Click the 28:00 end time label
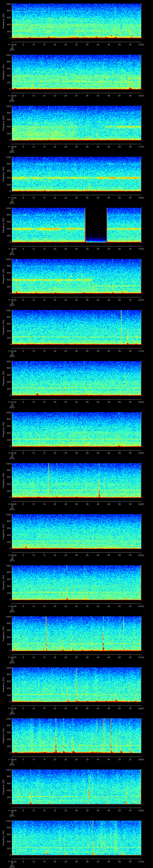The width and height of the screenshot is (153, 868). 141,708
